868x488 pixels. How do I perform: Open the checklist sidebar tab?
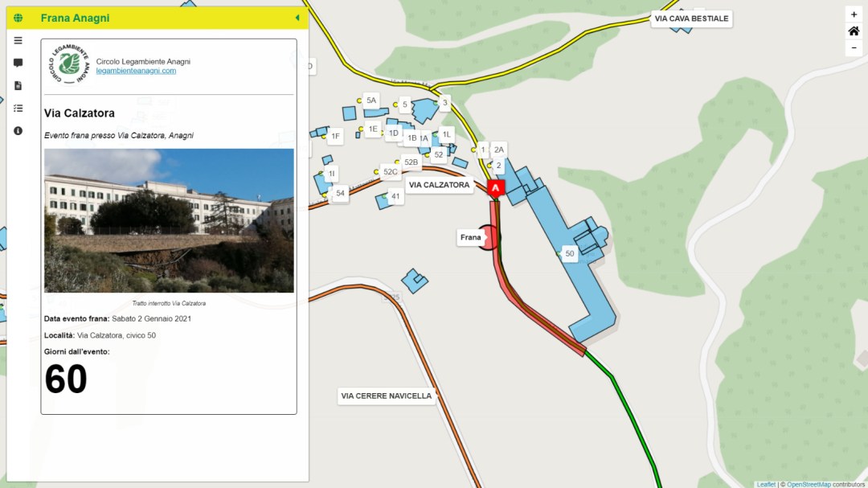[18, 108]
